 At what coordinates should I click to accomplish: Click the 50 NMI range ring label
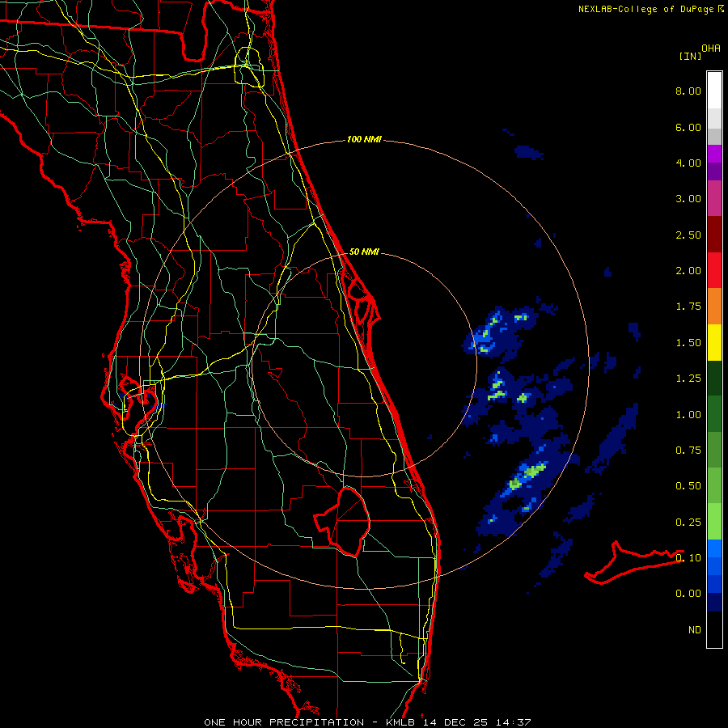click(364, 252)
